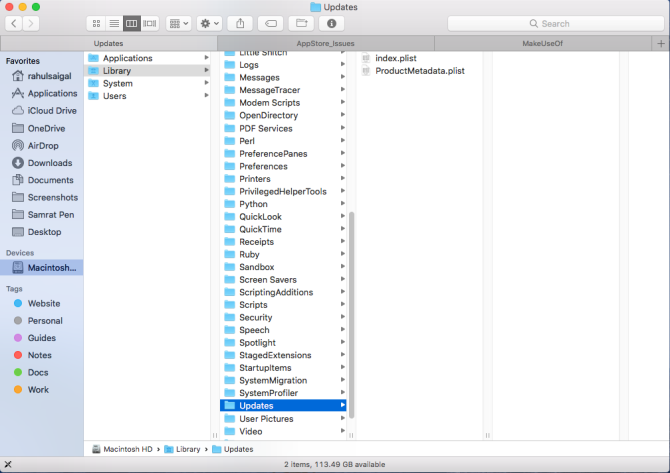This screenshot has height=473, width=670.
Task: Switch to the AppStore_Issues tab
Action: coord(326,43)
